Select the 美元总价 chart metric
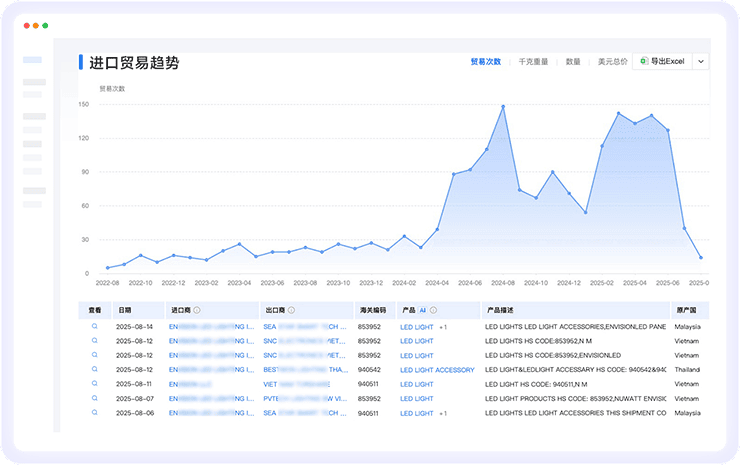 coord(612,62)
